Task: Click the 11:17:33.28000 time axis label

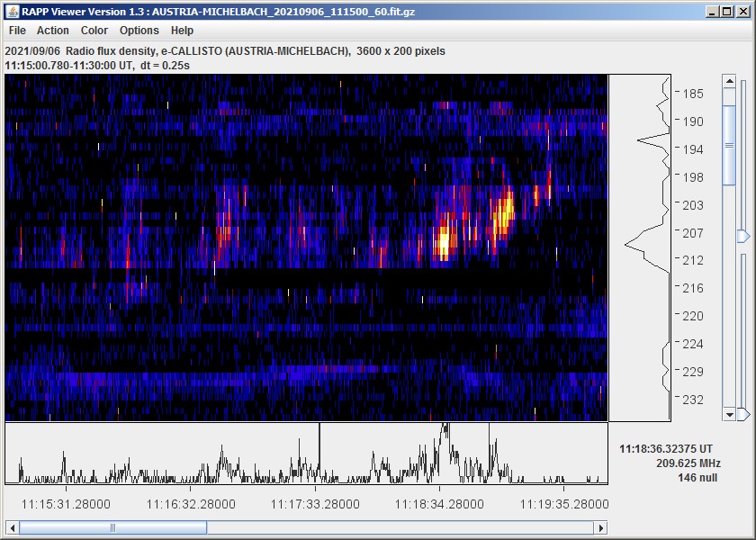Action: 315,504
